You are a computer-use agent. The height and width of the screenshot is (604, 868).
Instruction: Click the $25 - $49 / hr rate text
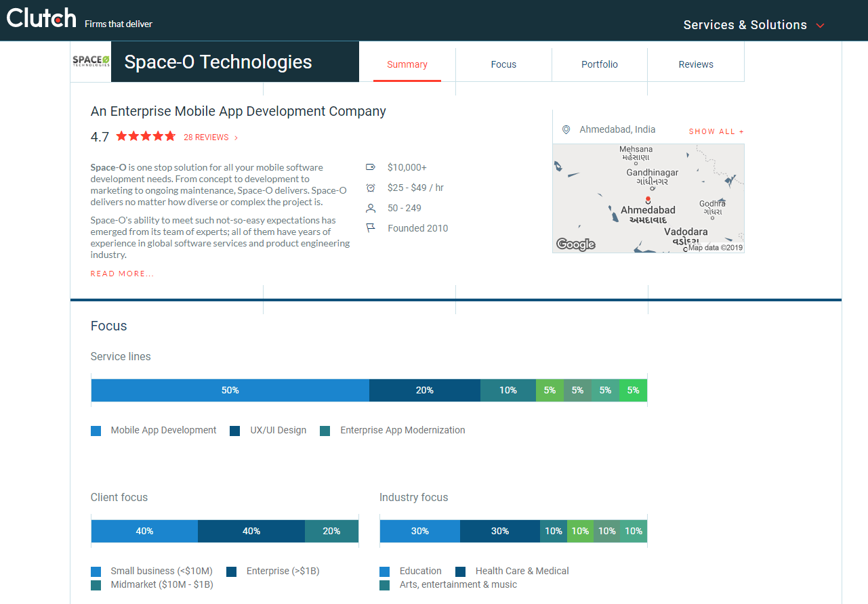click(416, 188)
